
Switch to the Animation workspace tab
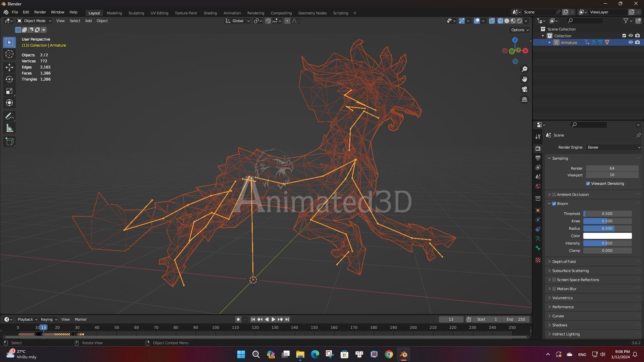[x=232, y=13]
